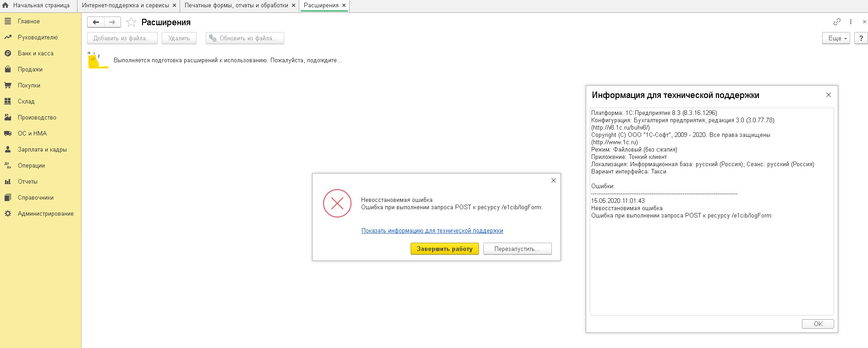Close the Информация для технической поддержки window
This screenshot has height=348, width=868.
829,95
